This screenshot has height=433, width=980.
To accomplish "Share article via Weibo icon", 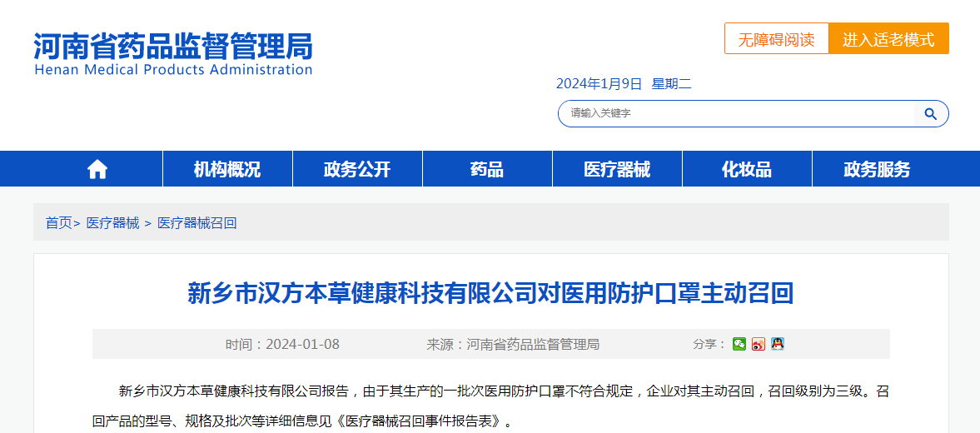I will point(758,344).
